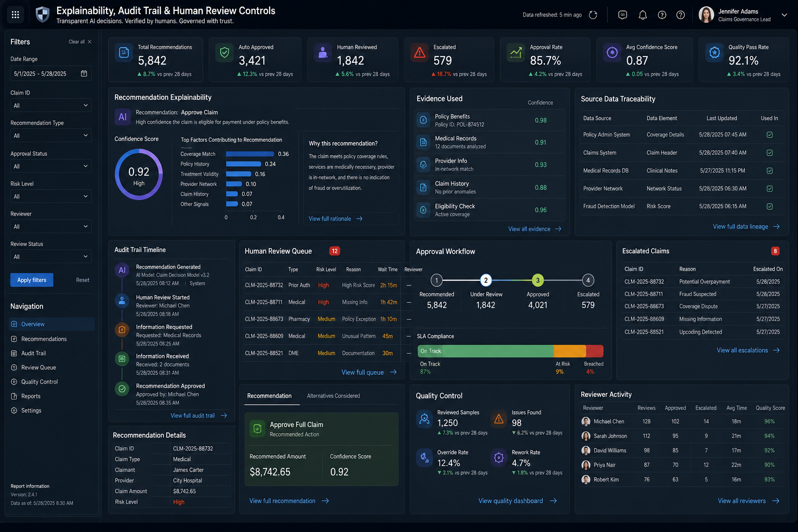The width and height of the screenshot is (798, 532).
Task: Click the Apply filters button
Action: point(32,280)
